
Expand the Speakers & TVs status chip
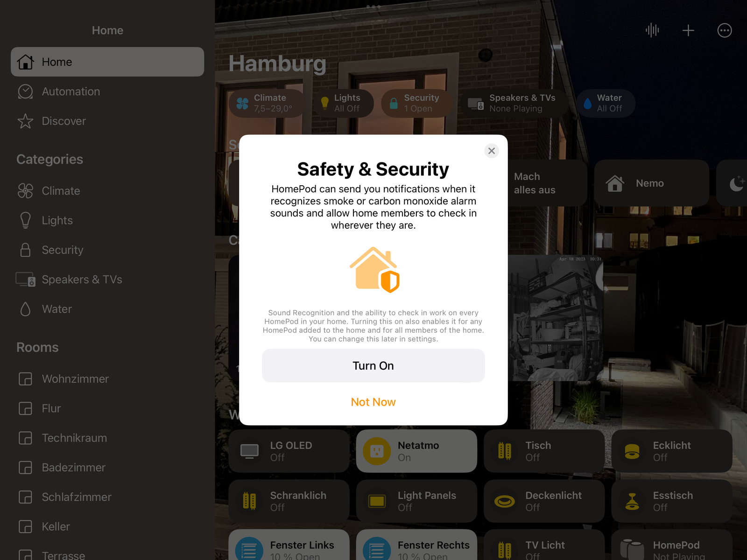[515, 103]
